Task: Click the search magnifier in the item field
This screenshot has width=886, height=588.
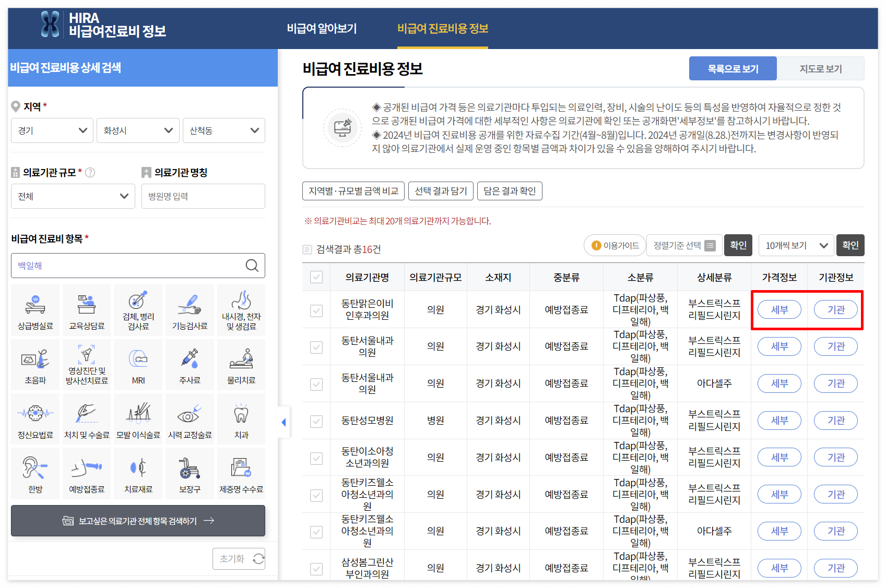Action: click(x=253, y=266)
